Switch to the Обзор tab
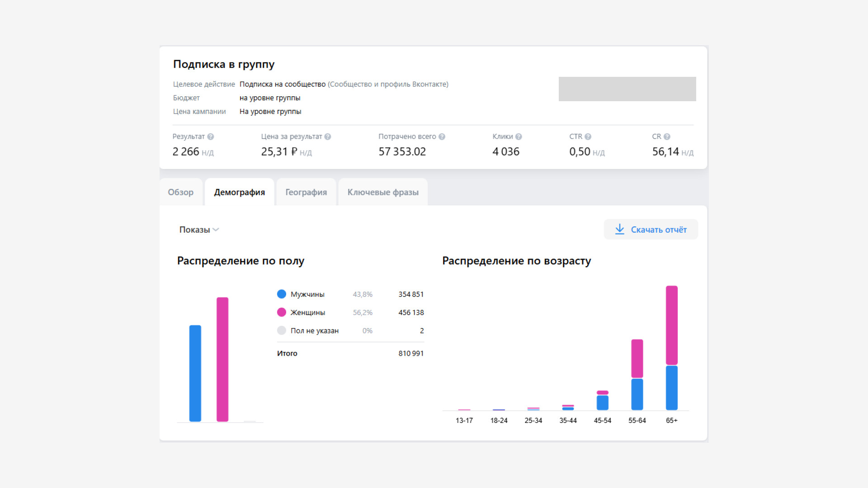The image size is (868, 488). coord(181,192)
